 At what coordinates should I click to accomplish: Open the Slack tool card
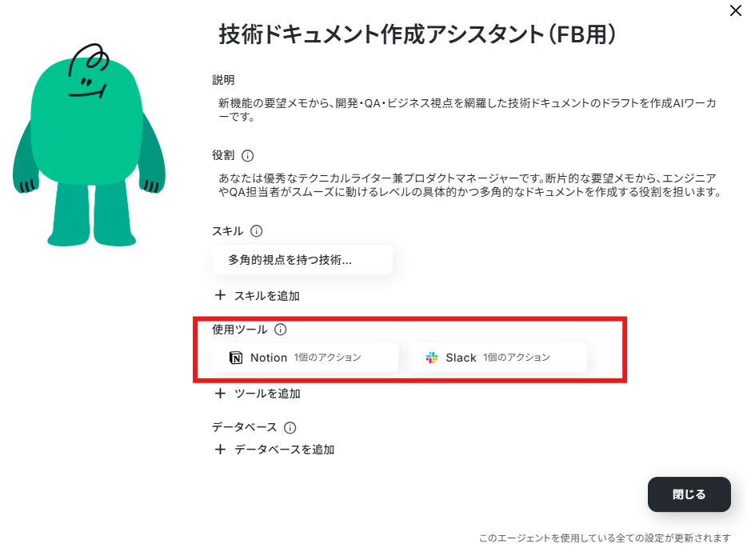point(497,358)
